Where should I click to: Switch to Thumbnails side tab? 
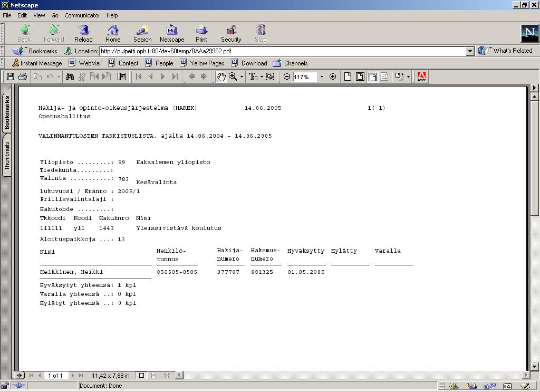6,156
